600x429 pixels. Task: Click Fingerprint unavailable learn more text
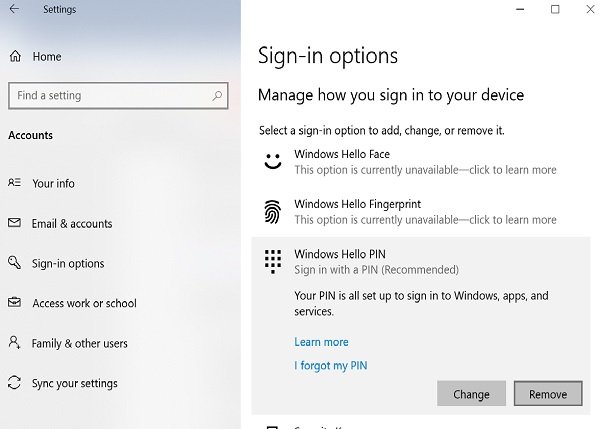426,220
